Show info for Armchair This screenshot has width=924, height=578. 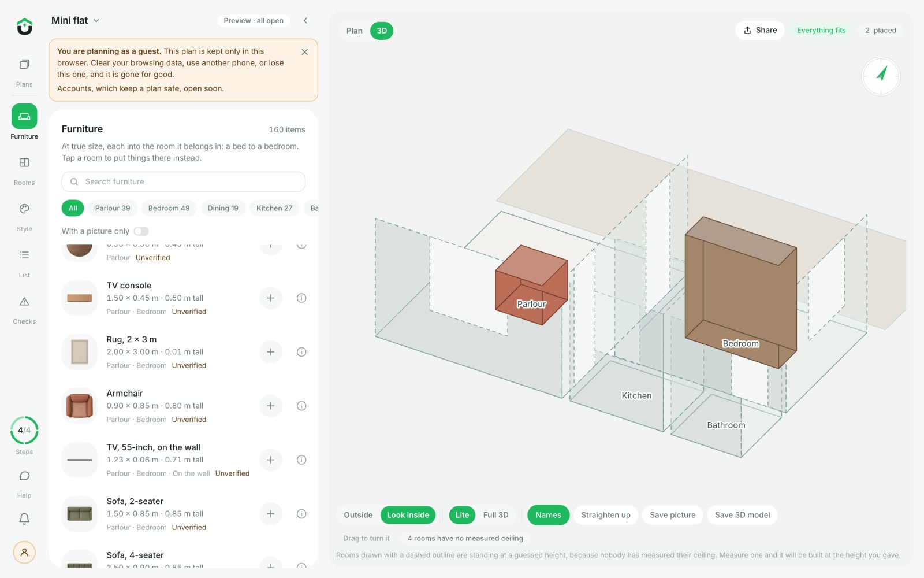[x=301, y=406]
